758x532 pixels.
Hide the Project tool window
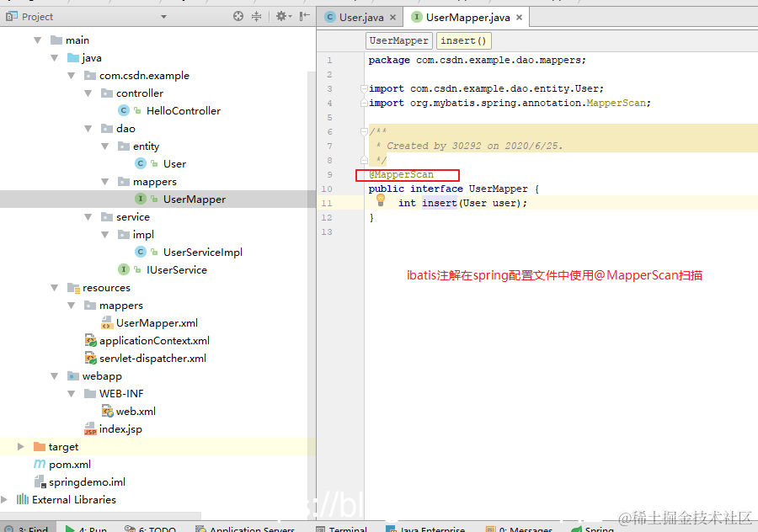coord(305,17)
